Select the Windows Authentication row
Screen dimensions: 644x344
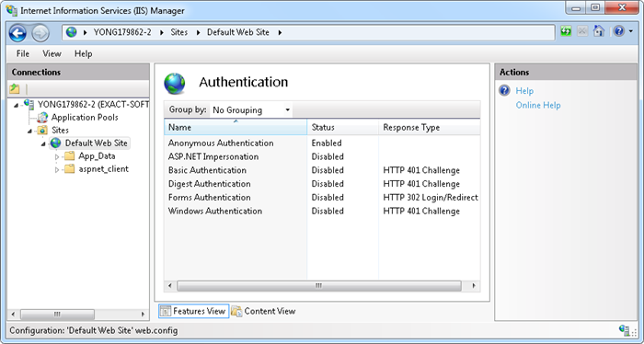322,211
